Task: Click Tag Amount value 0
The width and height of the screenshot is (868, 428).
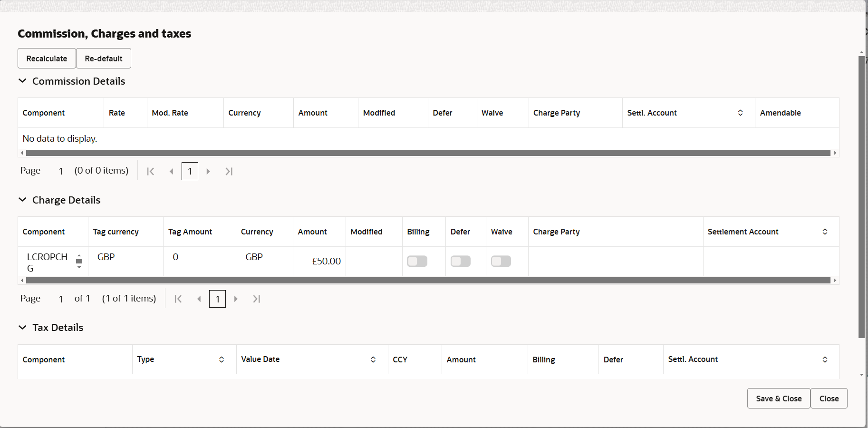Action: pos(175,257)
